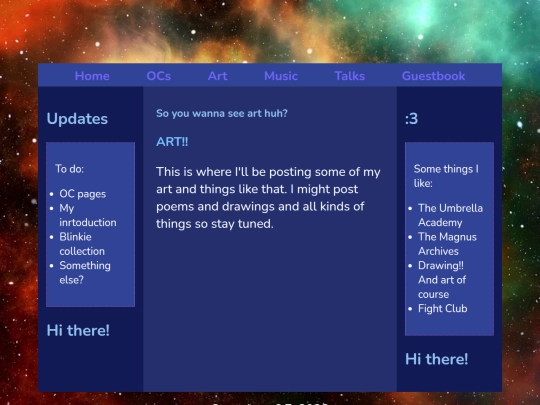Click 'So you wanna see art huh?' heading
Viewport: 540px width, 405px height.
222,113
